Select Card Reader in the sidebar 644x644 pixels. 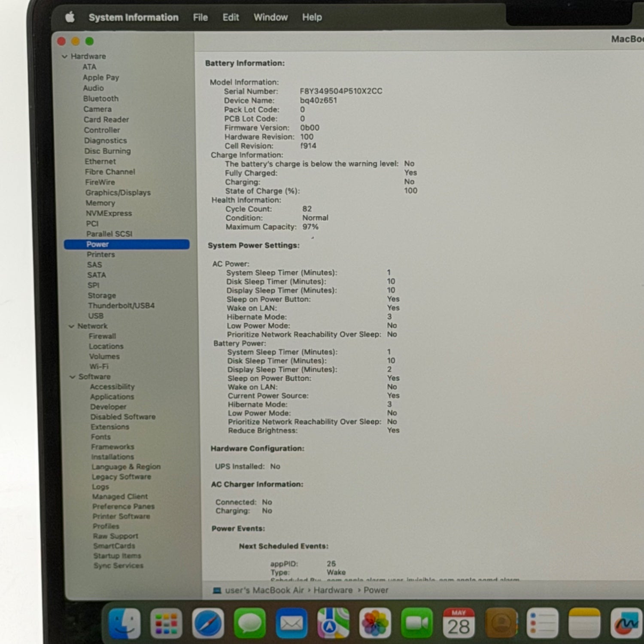[x=106, y=120]
